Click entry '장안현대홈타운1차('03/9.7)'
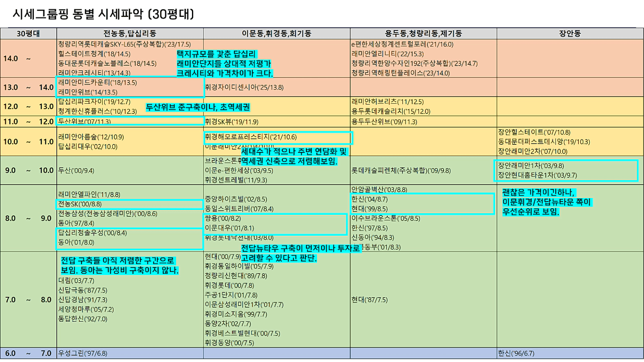The height and width of the screenshot is (362, 644). point(537,175)
